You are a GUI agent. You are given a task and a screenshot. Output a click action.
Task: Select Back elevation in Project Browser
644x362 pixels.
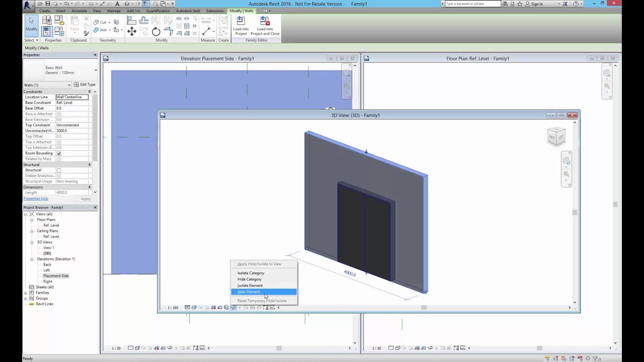pyautogui.click(x=47, y=264)
